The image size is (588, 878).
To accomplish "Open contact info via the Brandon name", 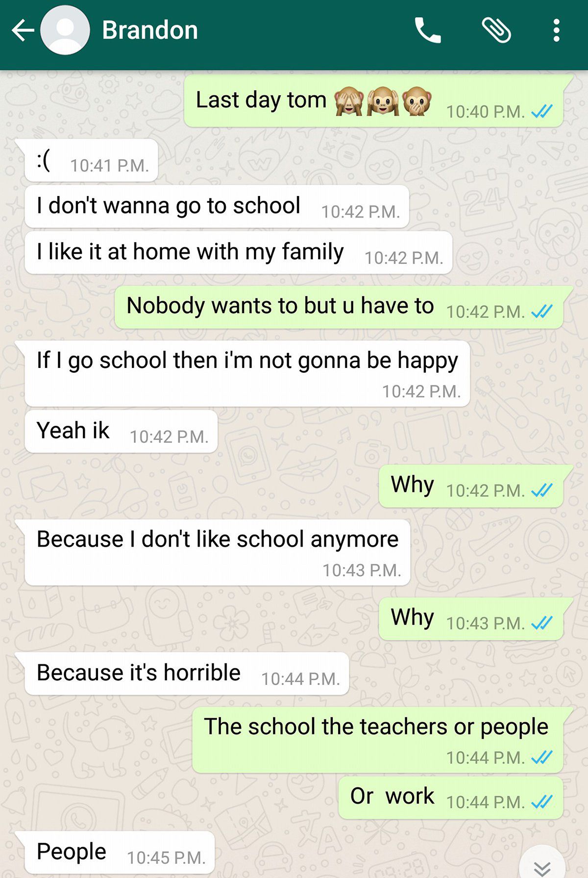I will (150, 30).
